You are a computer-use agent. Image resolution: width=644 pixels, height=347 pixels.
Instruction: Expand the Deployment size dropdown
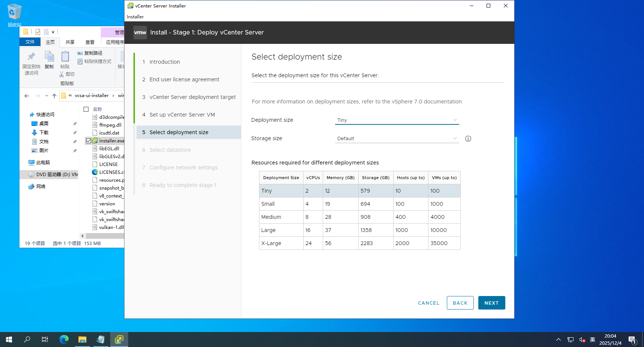click(x=397, y=120)
